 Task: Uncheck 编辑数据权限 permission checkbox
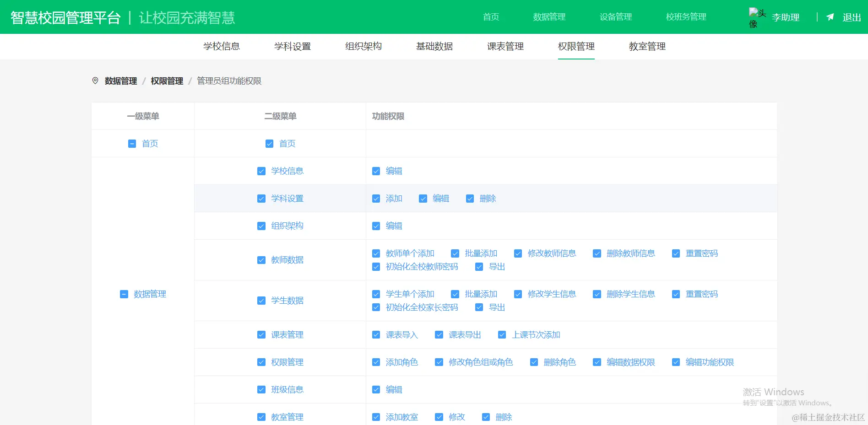(x=597, y=362)
